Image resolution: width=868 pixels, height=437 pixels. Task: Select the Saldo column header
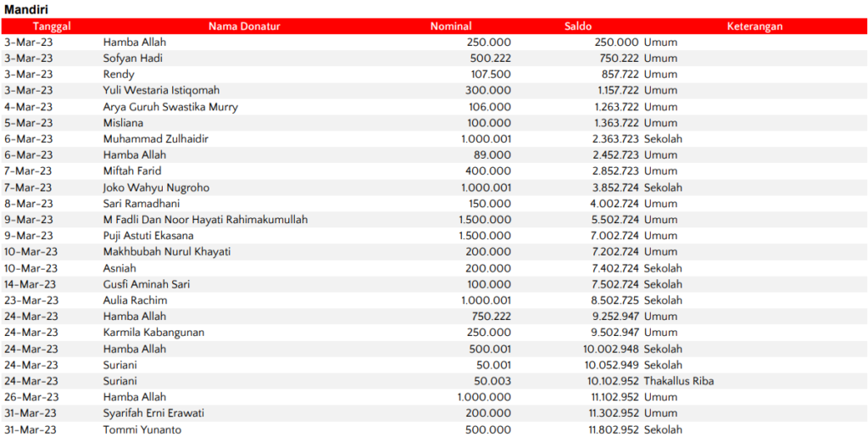pyautogui.click(x=578, y=26)
